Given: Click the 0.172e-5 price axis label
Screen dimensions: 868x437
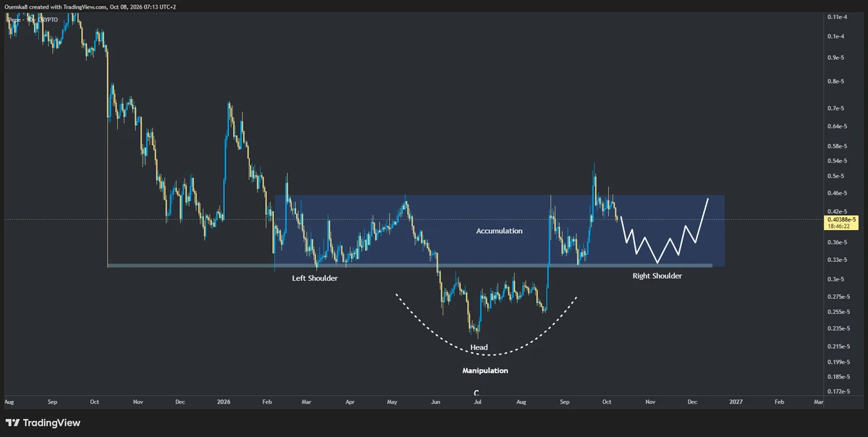Looking at the screenshot, I should (x=839, y=391).
